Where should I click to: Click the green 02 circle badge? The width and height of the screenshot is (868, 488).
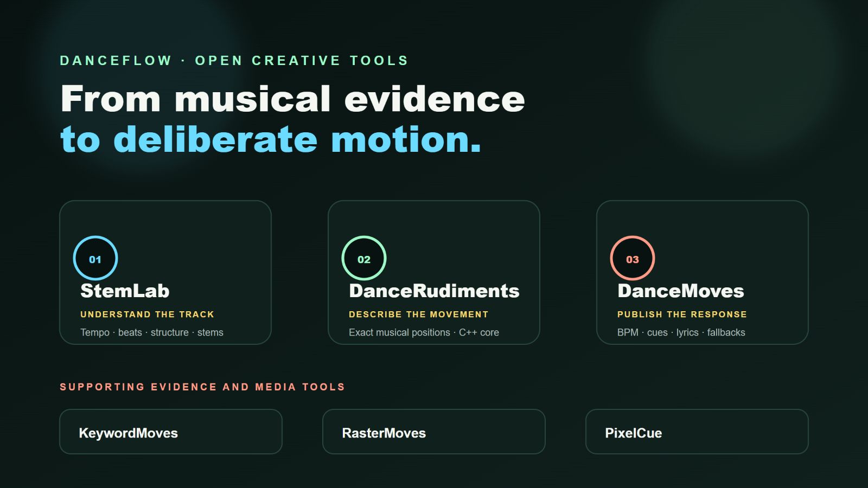pos(364,258)
